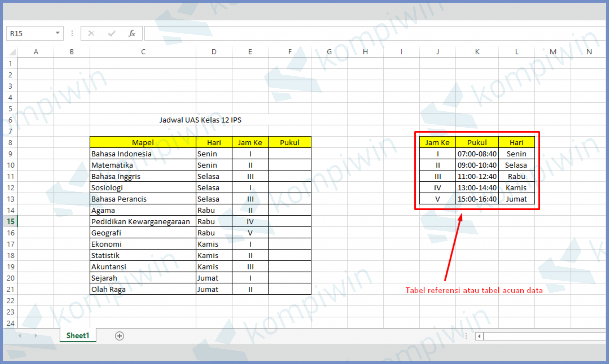Select the Jadwal UAS Kelas 12 IPS title cell
The image size is (609, 364).
pos(201,120)
